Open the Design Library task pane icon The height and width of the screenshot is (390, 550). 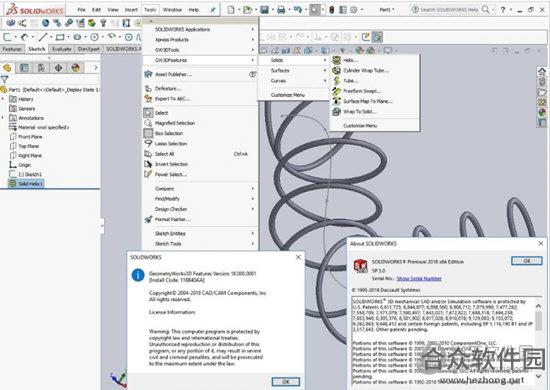coord(542,82)
